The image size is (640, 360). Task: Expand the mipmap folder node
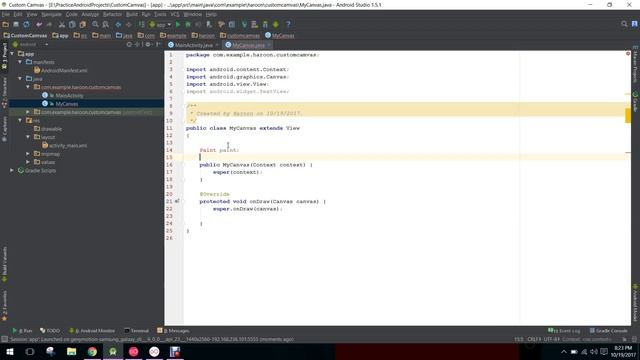[x=28, y=154]
